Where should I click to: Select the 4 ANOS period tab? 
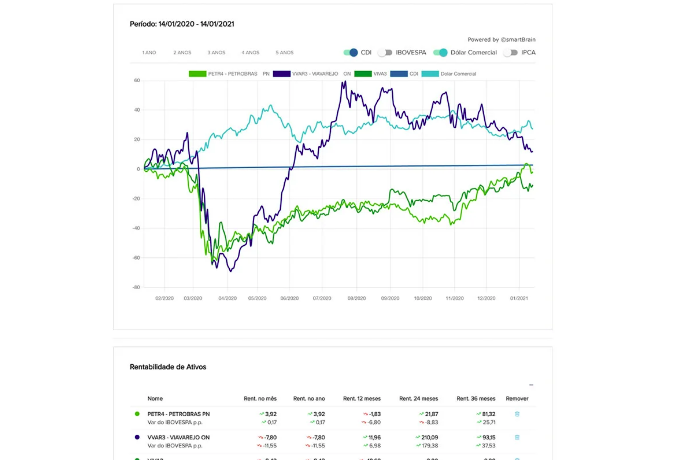250,52
